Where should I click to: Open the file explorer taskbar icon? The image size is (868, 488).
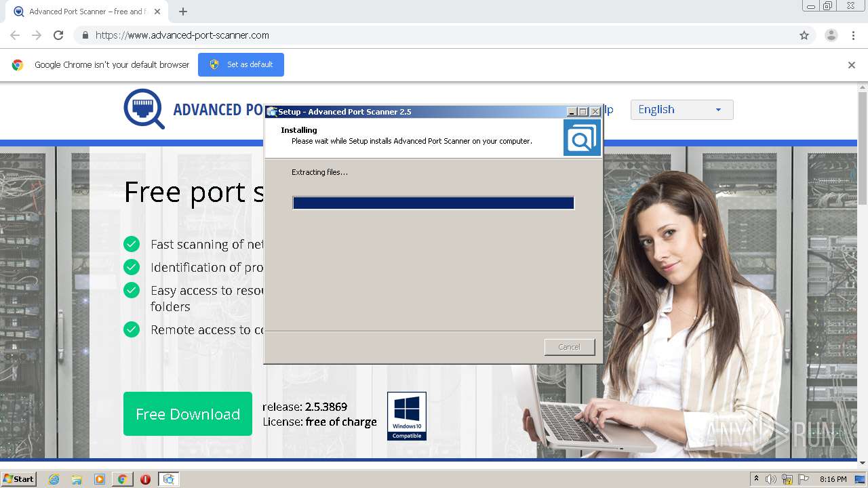(77, 479)
